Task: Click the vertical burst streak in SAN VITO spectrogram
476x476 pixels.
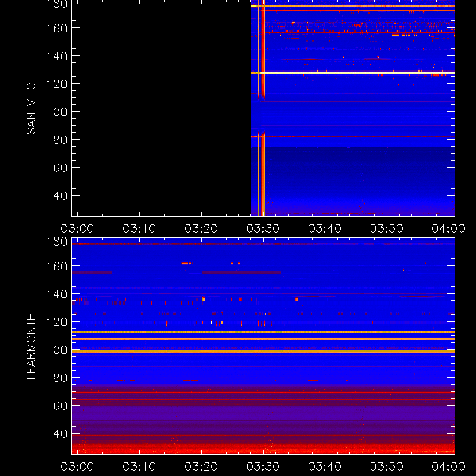Action: (x=262, y=108)
